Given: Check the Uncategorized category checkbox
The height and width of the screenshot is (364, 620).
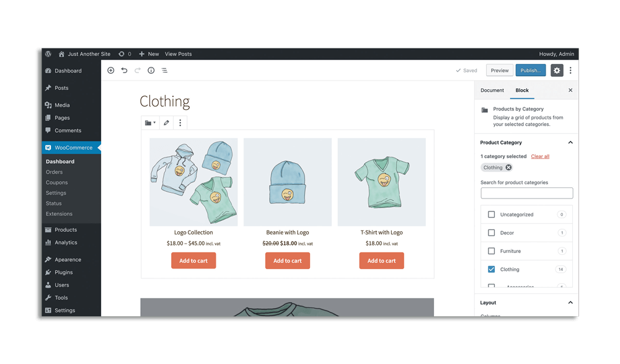Looking at the screenshot, I should [x=492, y=215].
